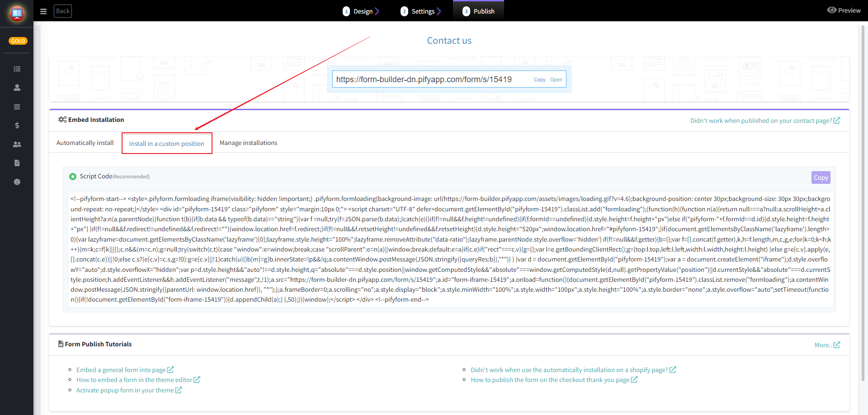Copy the form URL link
The image size is (868, 415).
pyautogui.click(x=539, y=80)
